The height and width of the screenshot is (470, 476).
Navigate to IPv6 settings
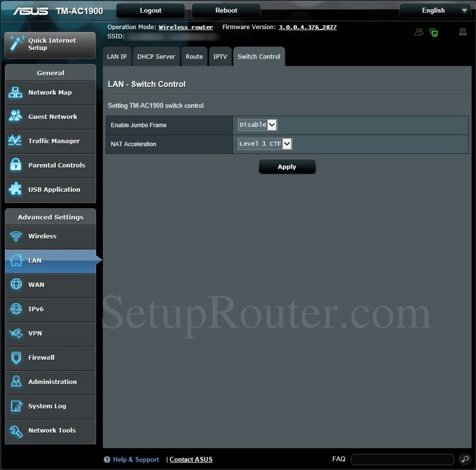pyautogui.click(x=50, y=310)
